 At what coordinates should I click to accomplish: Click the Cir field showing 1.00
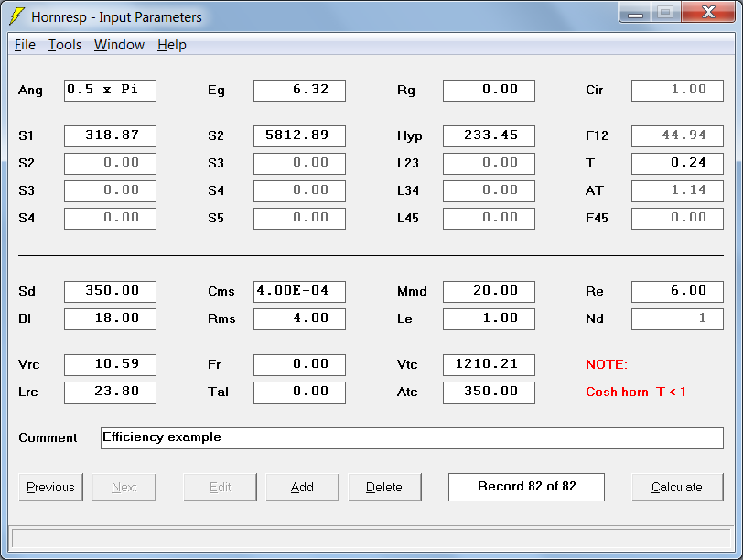(x=678, y=91)
